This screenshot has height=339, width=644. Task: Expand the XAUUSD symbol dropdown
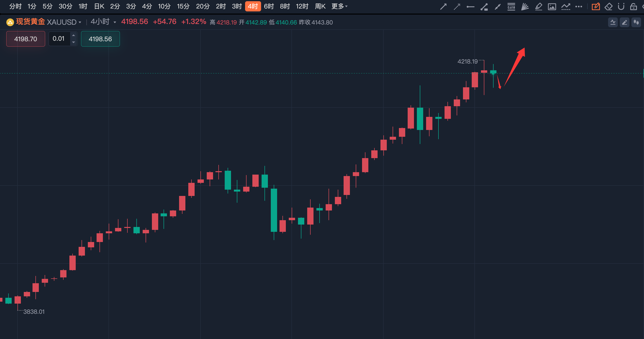click(x=80, y=22)
